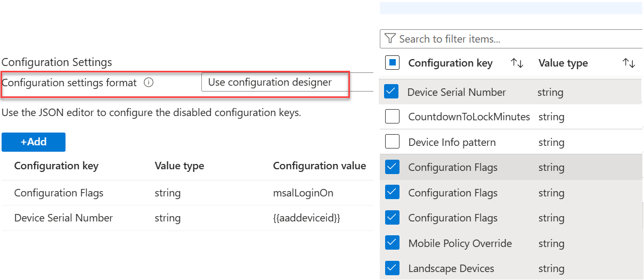Uncheck the Landscape Devices checkbox

pyautogui.click(x=392, y=268)
